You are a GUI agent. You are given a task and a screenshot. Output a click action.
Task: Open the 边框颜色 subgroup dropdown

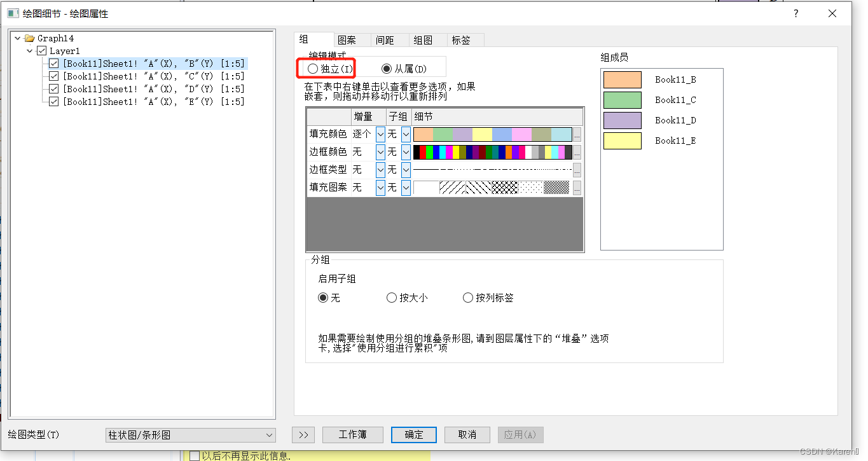point(406,152)
